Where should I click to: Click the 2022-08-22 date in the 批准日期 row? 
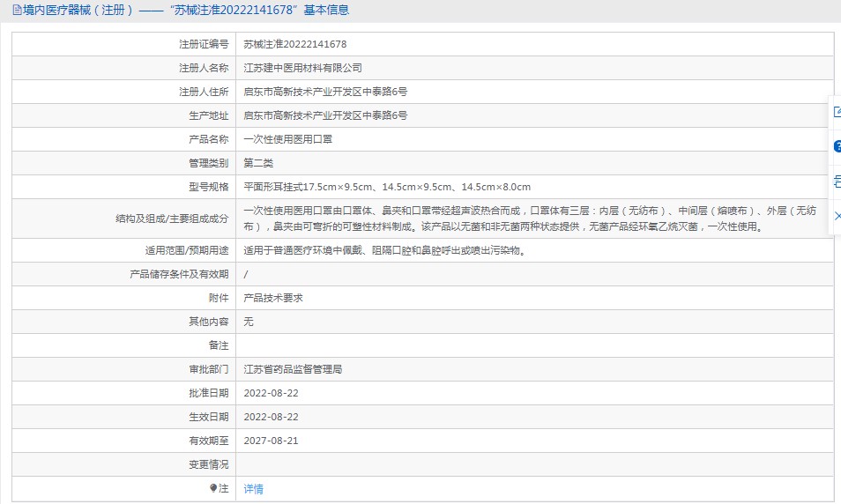click(x=271, y=393)
